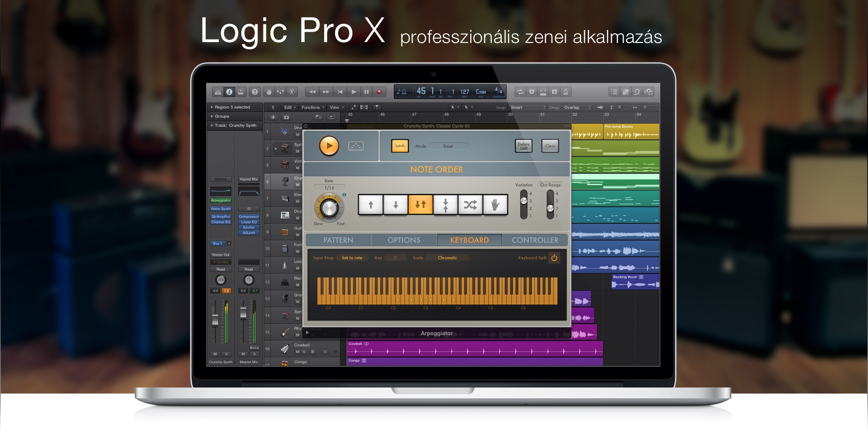Viewport: 868px width, 434px height.
Task: Open the Editors scissors icon
Action: coord(292,92)
